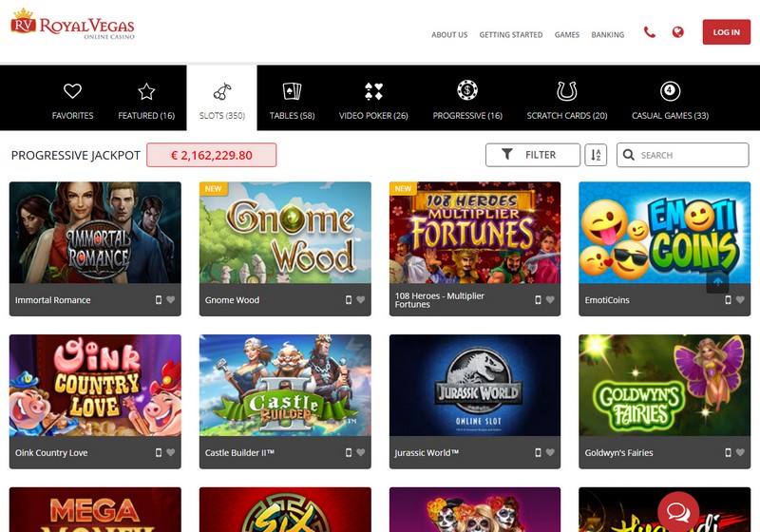Open Gnome Wood game thumbnail
The height and width of the screenshot is (532, 760).
pyautogui.click(x=285, y=233)
